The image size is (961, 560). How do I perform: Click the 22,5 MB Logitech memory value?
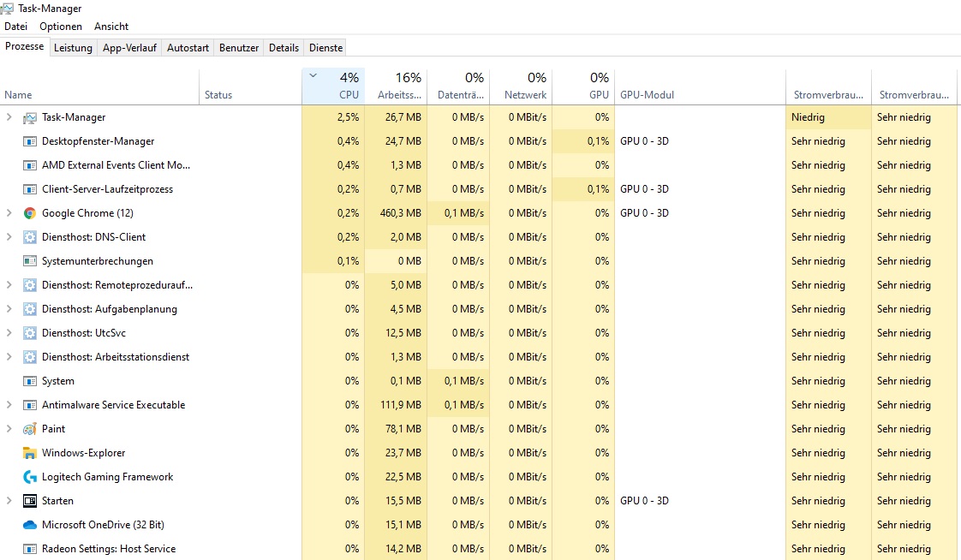pos(403,477)
